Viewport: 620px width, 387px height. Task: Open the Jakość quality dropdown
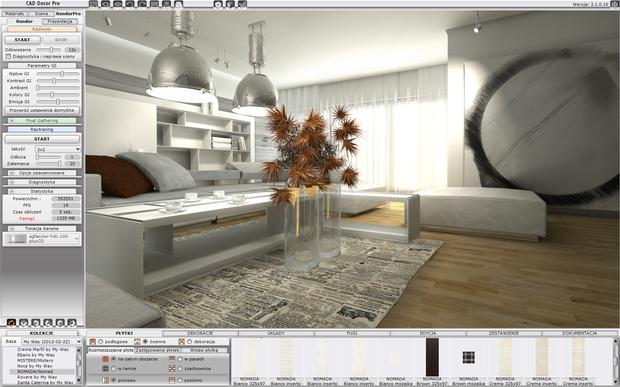[x=58, y=149]
